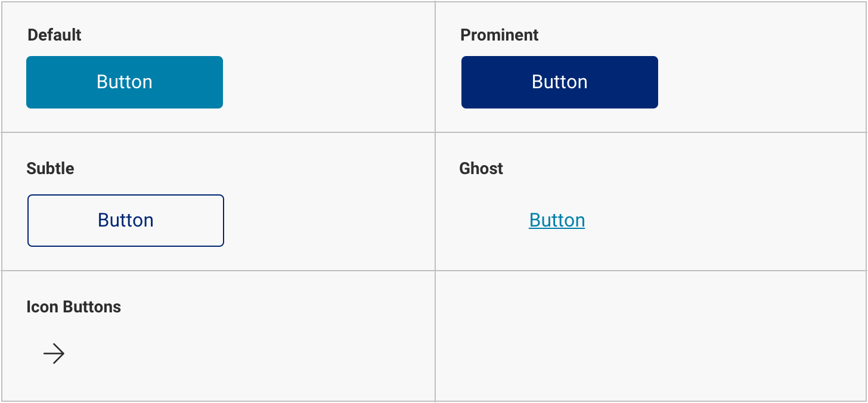Viewport: 868px width, 403px height.
Task: Activate the teal underlined Button text
Action: point(557,221)
